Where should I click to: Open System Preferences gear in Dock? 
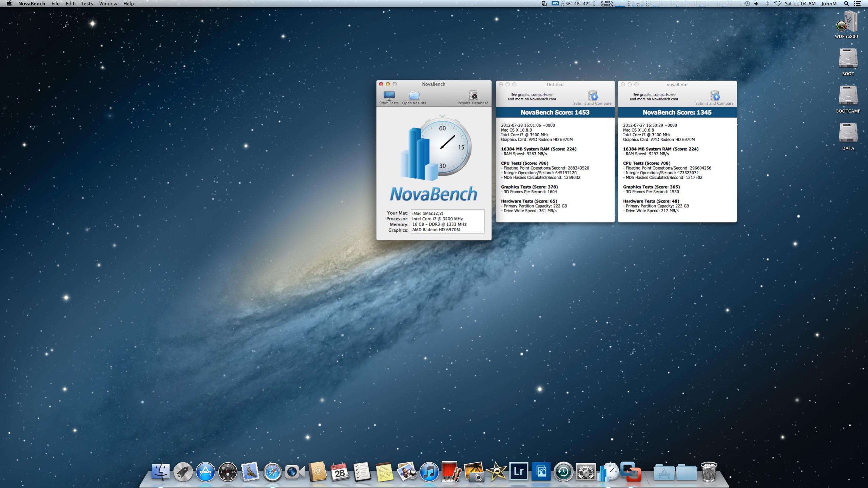[586, 471]
